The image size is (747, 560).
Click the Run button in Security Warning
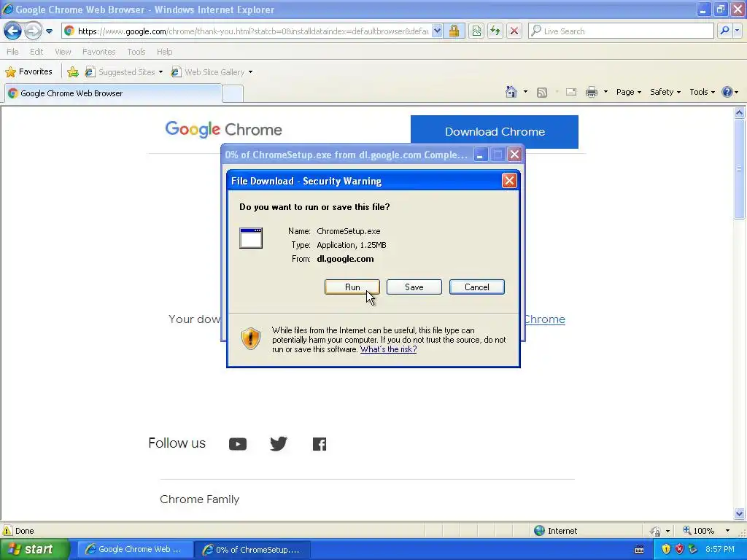(x=352, y=287)
